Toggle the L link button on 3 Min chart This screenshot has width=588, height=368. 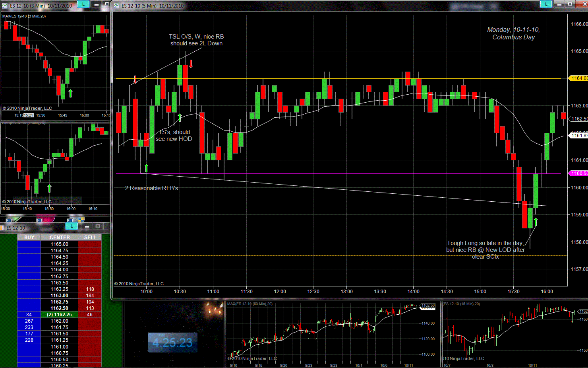click(x=83, y=4)
